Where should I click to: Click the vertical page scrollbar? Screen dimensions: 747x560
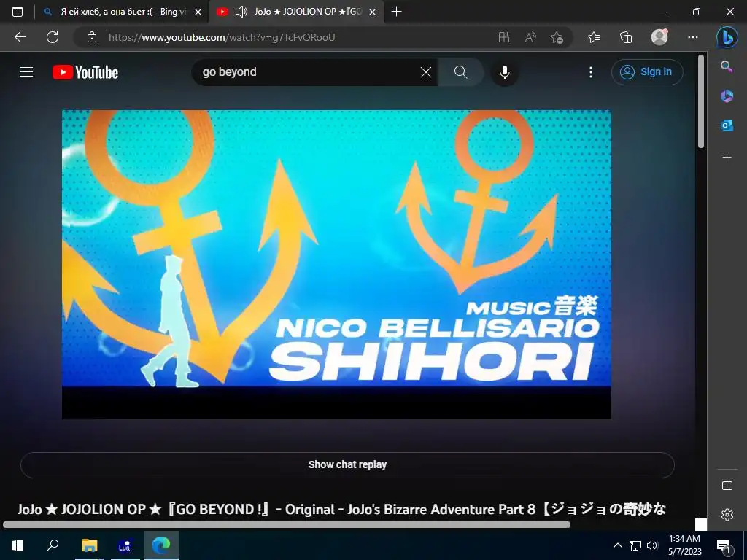(x=701, y=101)
